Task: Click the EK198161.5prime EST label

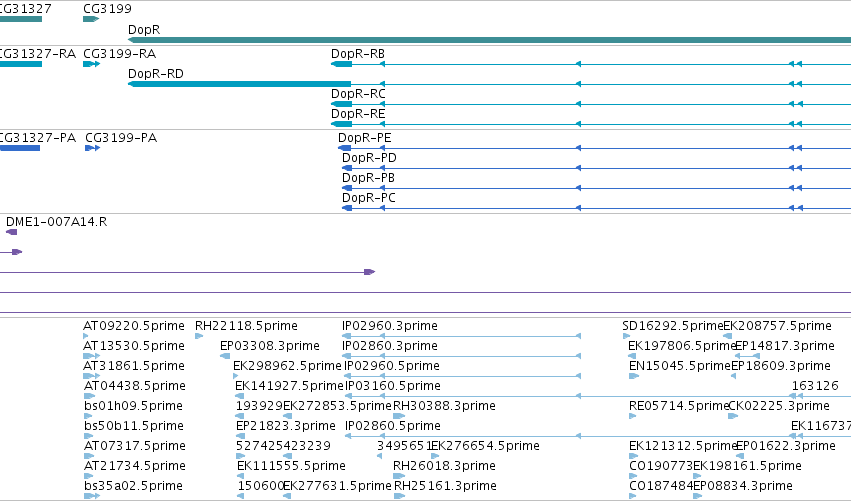Action: click(x=747, y=467)
